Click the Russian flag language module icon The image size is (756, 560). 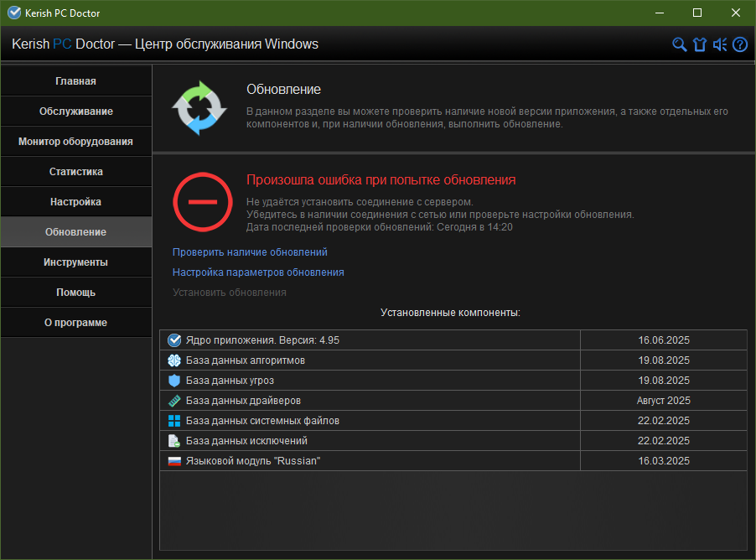click(174, 461)
